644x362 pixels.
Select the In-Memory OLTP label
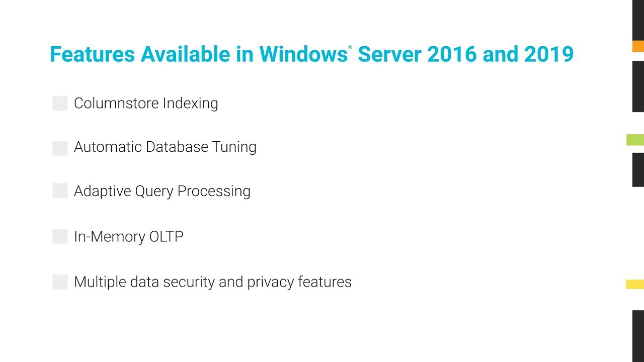coord(128,237)
